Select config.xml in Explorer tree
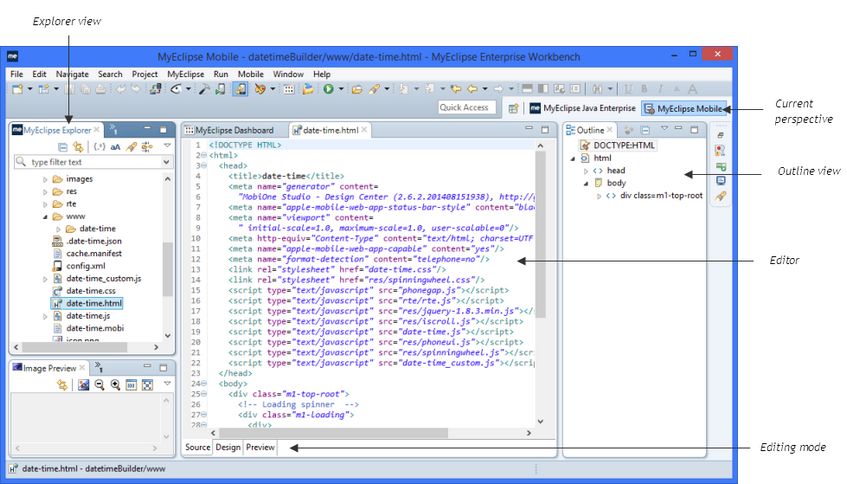Screen dimensions: 847x484 (79, 266)
